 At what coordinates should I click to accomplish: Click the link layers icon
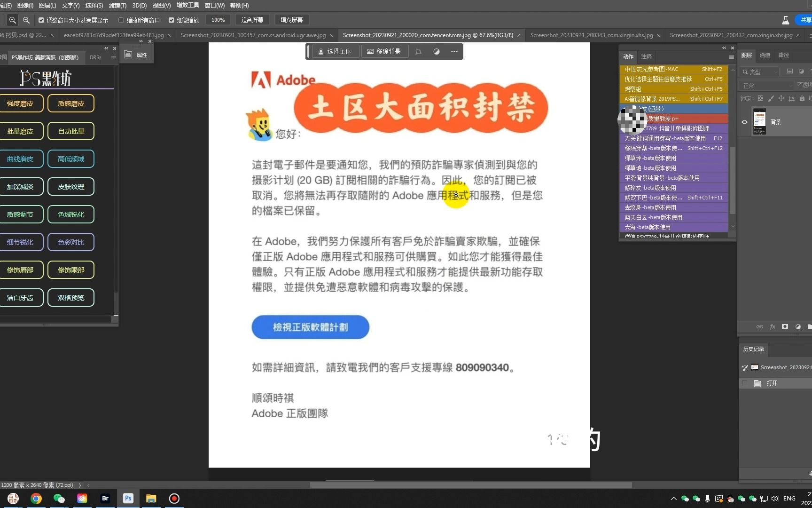759,326
